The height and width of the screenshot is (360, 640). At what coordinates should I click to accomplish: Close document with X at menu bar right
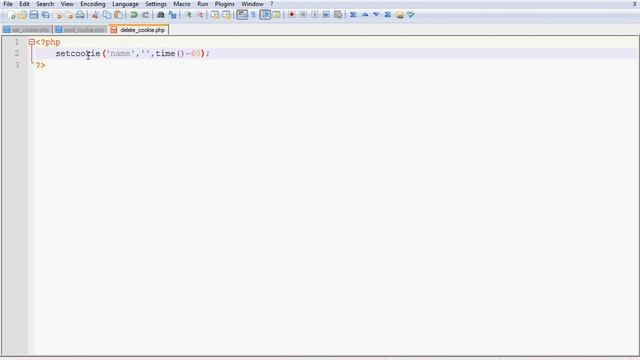(x=635, y=4)
